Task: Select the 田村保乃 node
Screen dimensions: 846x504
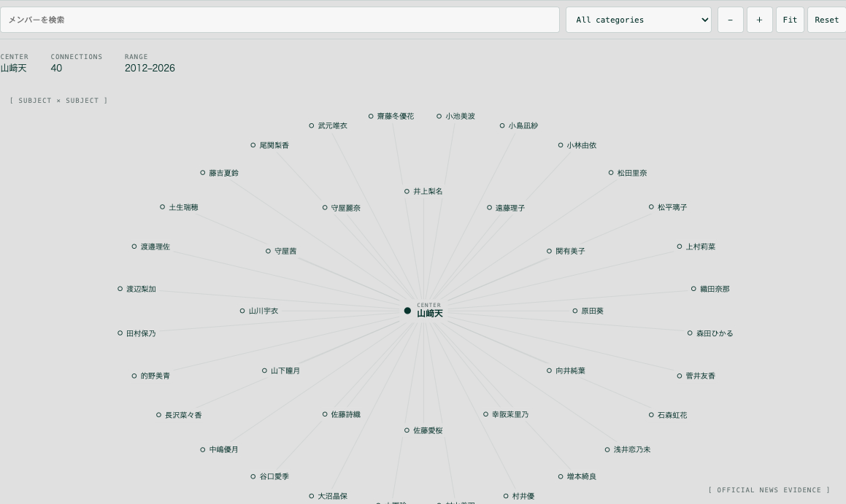Action: pos(137,333)
